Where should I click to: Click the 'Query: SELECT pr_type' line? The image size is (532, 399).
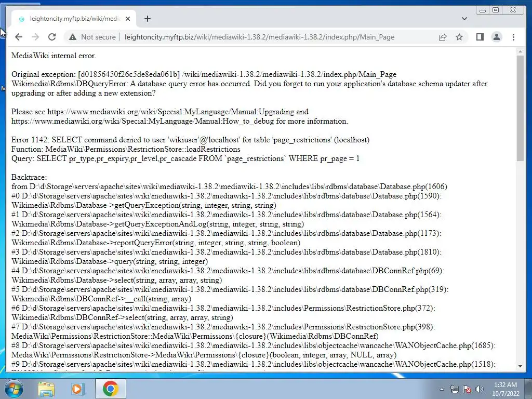[185, 158]
